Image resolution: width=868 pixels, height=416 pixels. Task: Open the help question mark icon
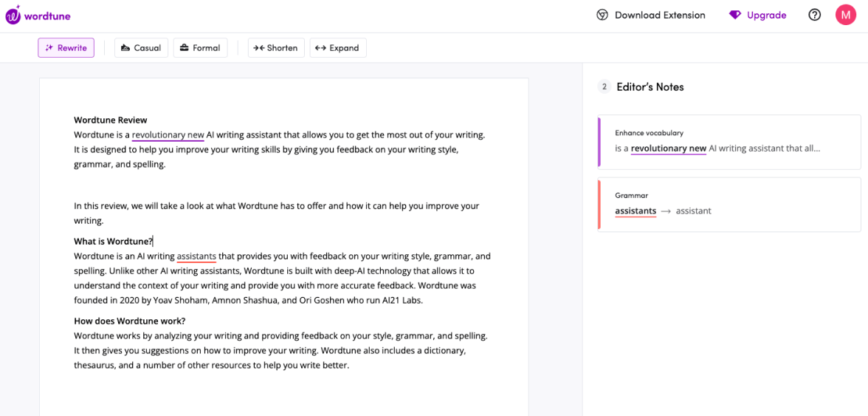coord(815,15)
